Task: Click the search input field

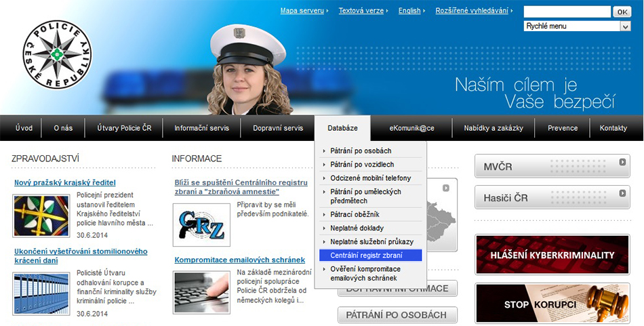Action: (x=567, y=12)
